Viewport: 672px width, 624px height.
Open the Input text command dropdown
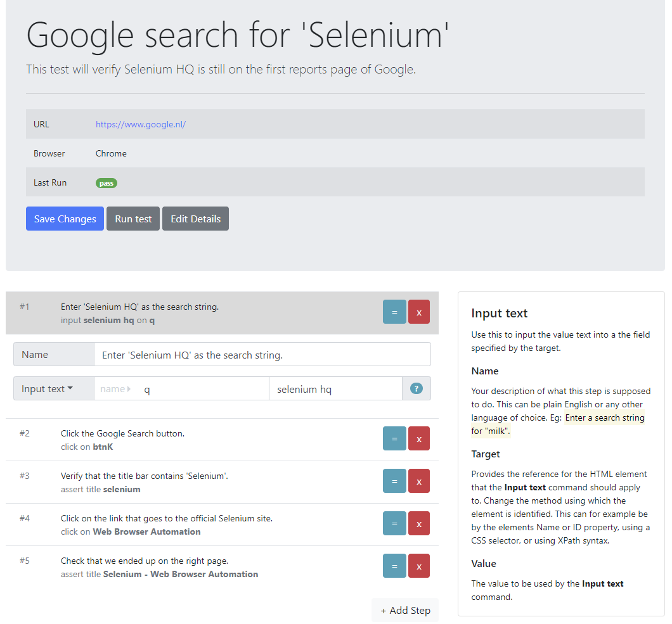(x=54, y=388)
